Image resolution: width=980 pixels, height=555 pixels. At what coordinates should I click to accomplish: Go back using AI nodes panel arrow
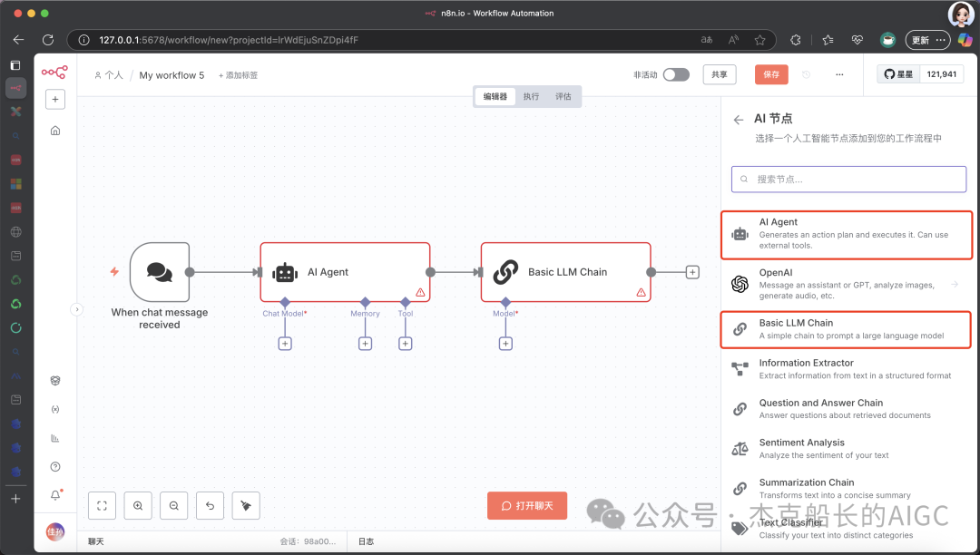[739, 120]
